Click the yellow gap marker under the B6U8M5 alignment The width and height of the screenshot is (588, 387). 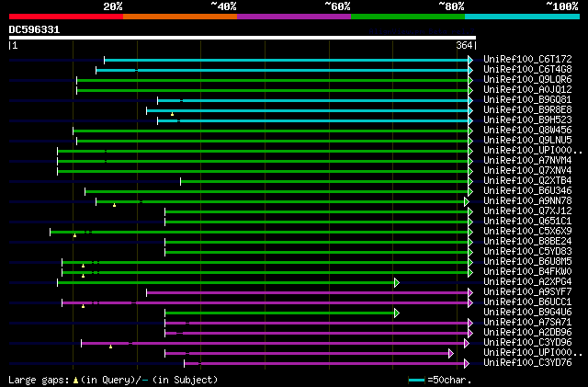pyautogui.click(x=83, y=266)
